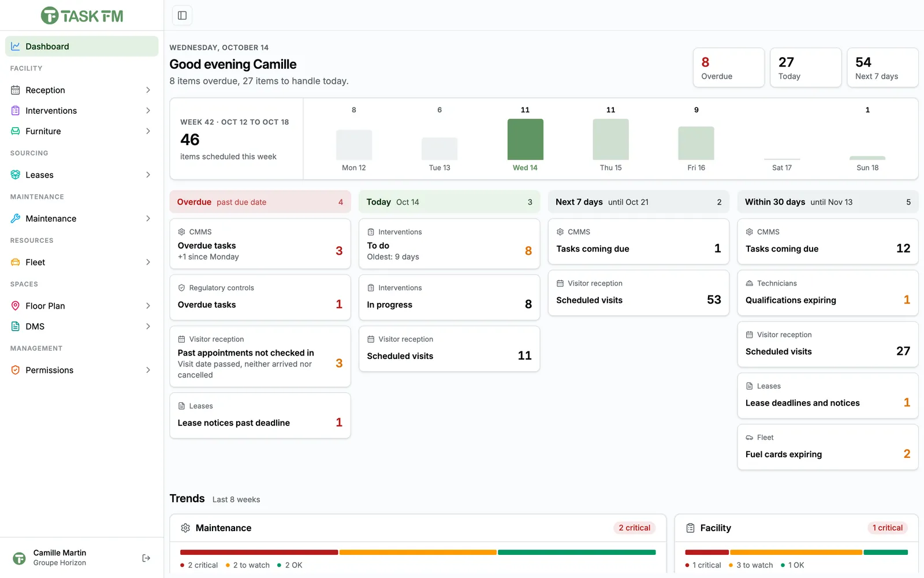Click the Reception calendar icon
The width and height of the screenshot is (924, 578).
click(x=16, y=90)
